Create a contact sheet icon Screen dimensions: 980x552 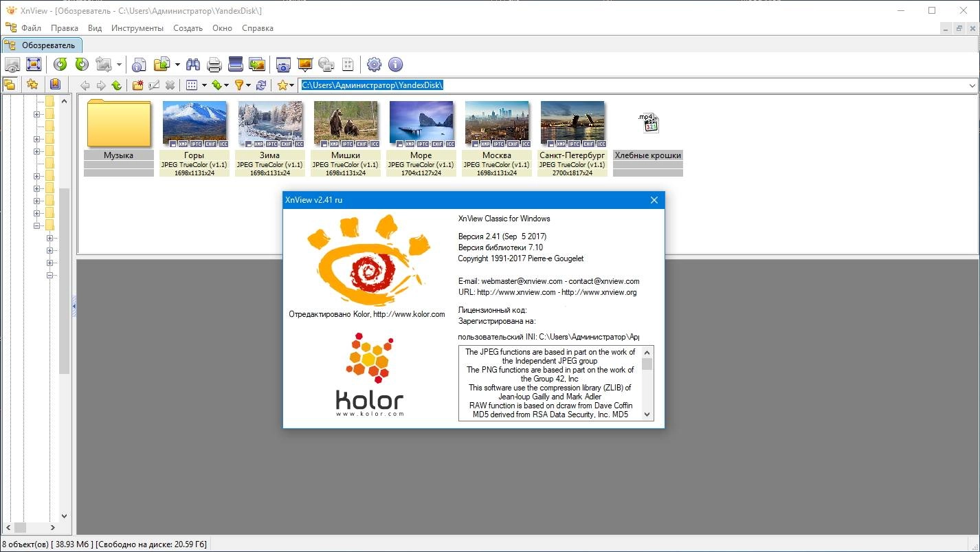pyautogui.click(x=348, y=65)
